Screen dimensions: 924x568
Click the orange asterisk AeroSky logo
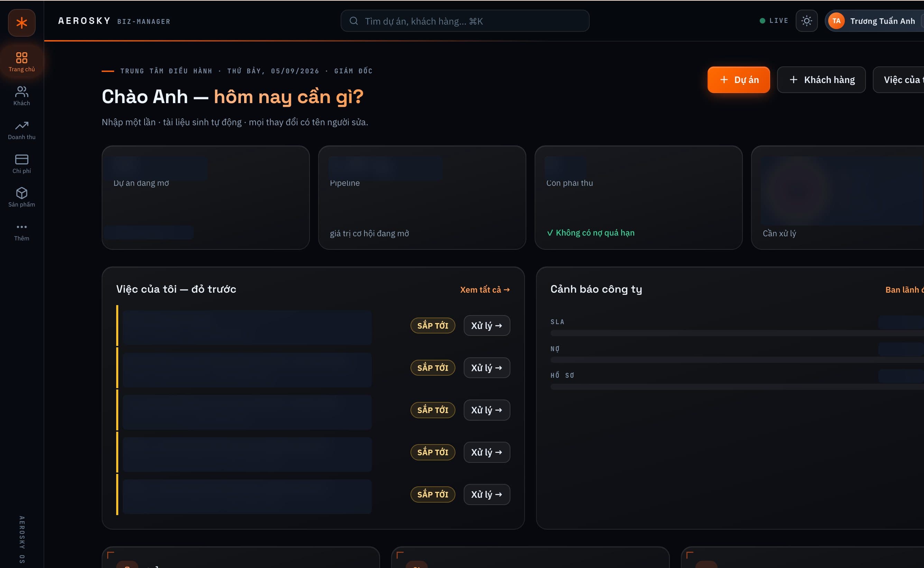(x=21, y=22)
